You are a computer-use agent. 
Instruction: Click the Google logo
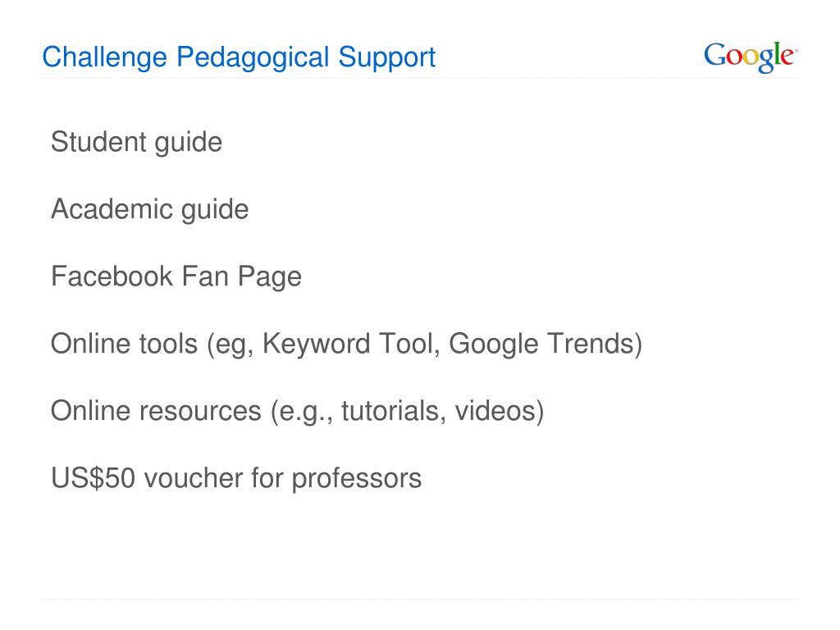(751, 57)
